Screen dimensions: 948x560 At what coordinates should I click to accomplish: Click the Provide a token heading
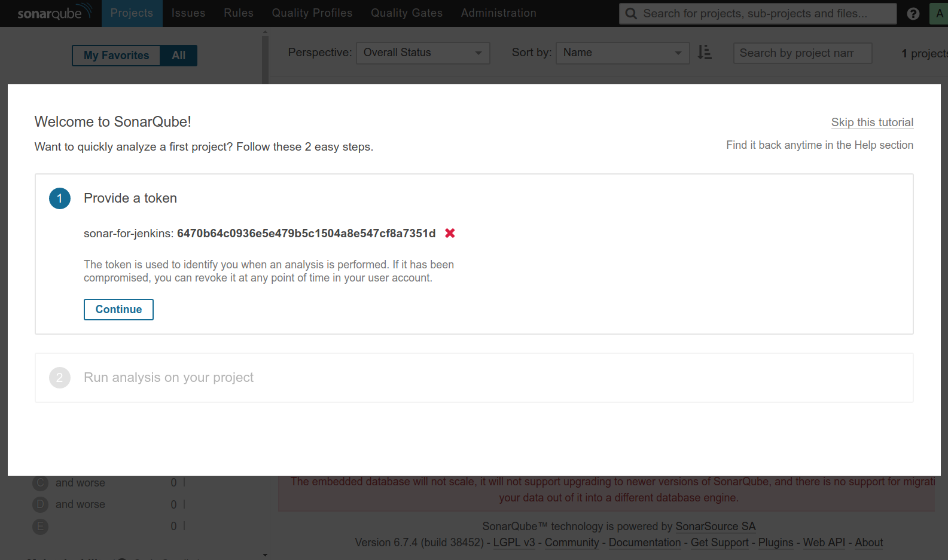130,198
